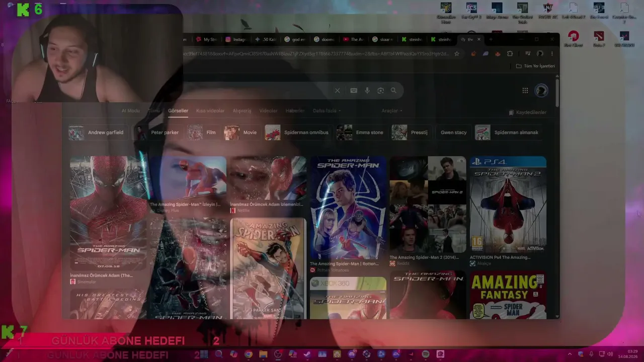Switch to the Kısa videolar tab
Viewport: 644px width, 362px height.
[210, 111]
